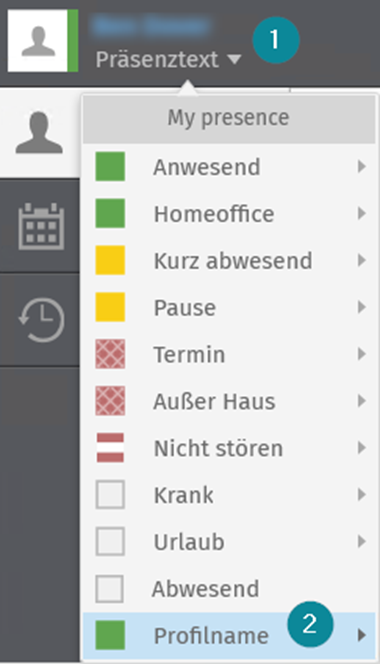Click the empty box beside Krank
380x664 pixels.
tap(110, 494)
